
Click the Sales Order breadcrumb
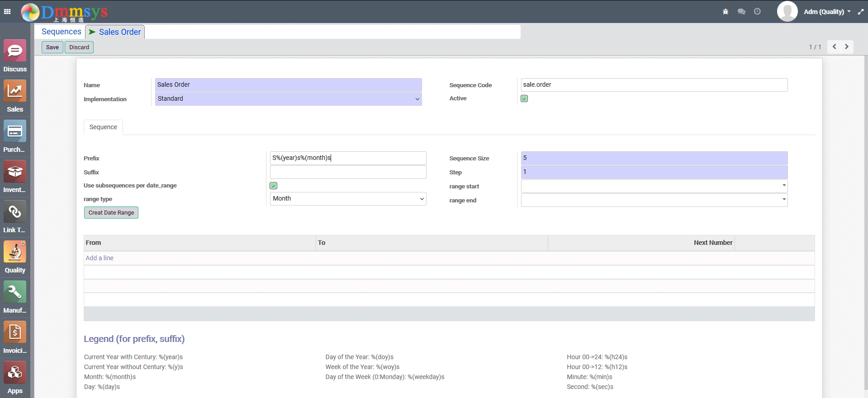point(120,32)
